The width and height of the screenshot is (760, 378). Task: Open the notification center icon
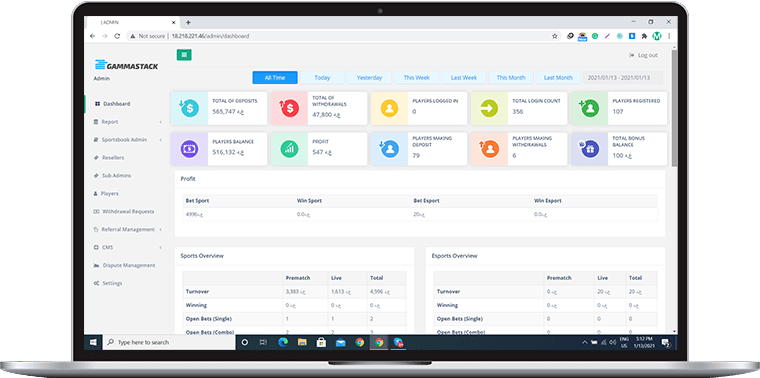pyautogui.click(x=667, y=343)
